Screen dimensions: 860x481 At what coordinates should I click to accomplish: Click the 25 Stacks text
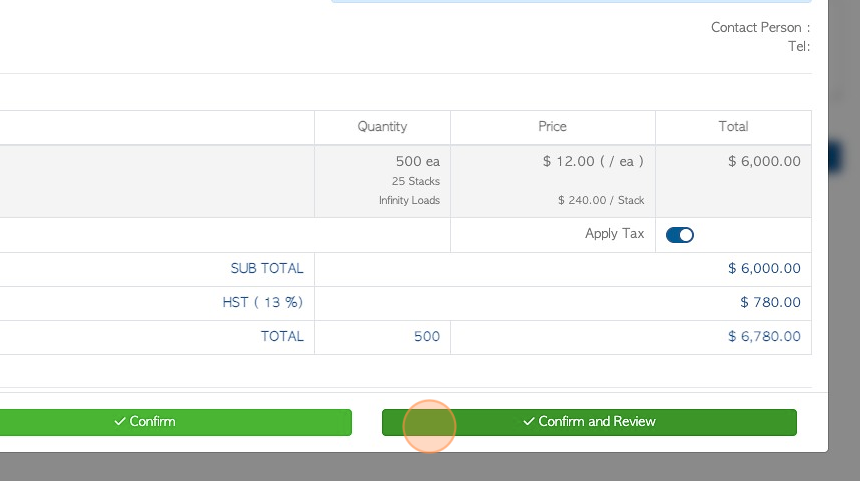[416, 181]
